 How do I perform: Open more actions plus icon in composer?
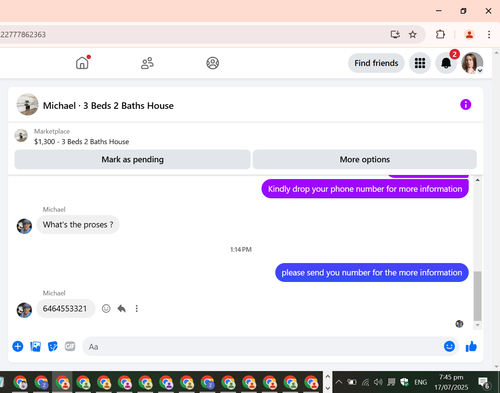tap(18, 347)
